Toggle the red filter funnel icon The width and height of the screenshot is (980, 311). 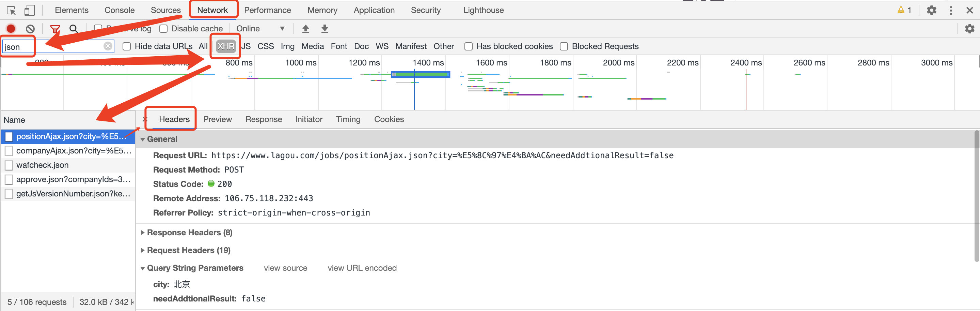[x=55, y=29]
